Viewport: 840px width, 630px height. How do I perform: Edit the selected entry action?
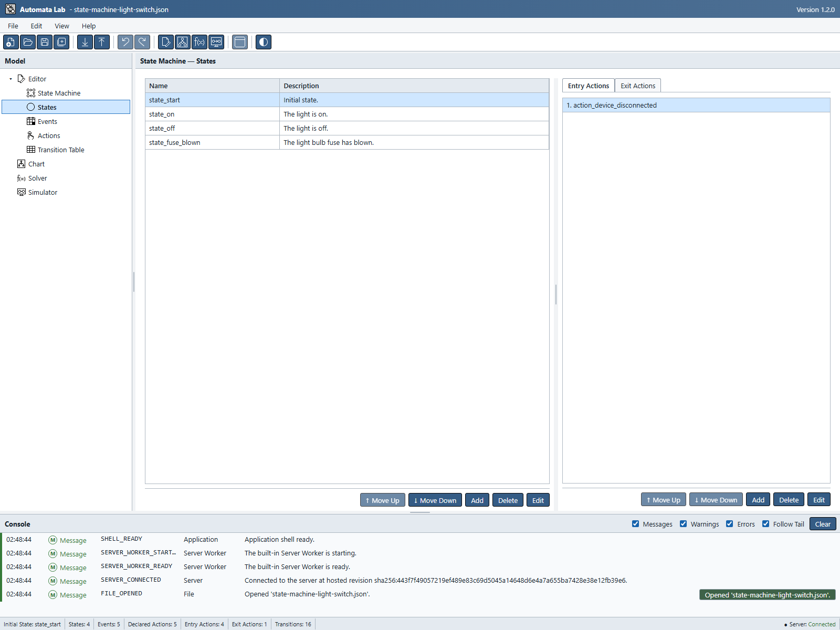819,500
